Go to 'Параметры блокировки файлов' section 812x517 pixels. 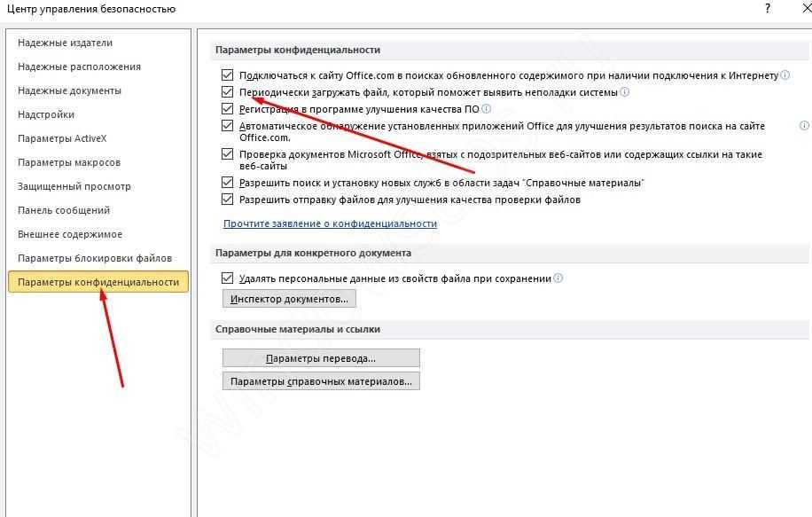point(95,258)
